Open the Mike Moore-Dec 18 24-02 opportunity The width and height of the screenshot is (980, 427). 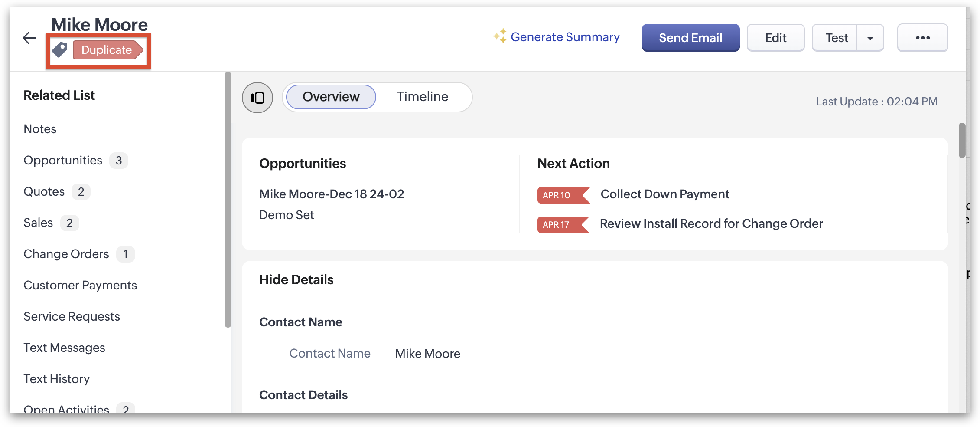point(331,194)
